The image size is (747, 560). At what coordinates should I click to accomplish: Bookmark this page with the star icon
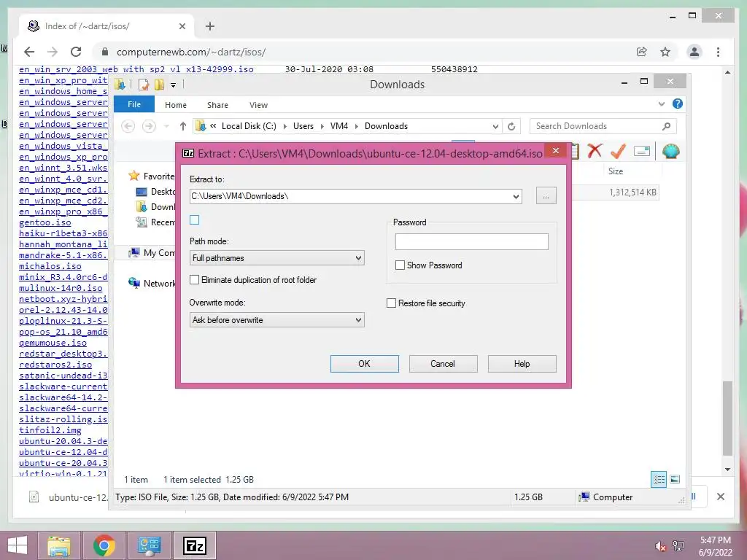665,52
